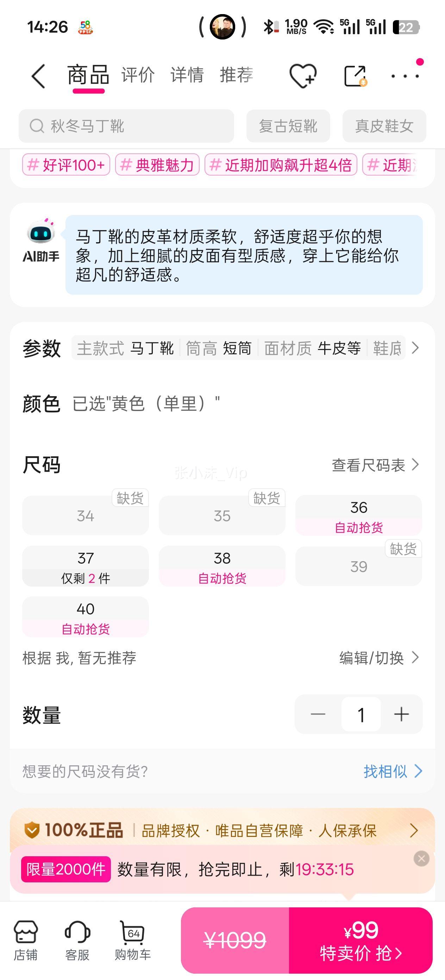Expand the 参数 parameters row
This screenshot has height=980, width=445.
coord(415,348)
